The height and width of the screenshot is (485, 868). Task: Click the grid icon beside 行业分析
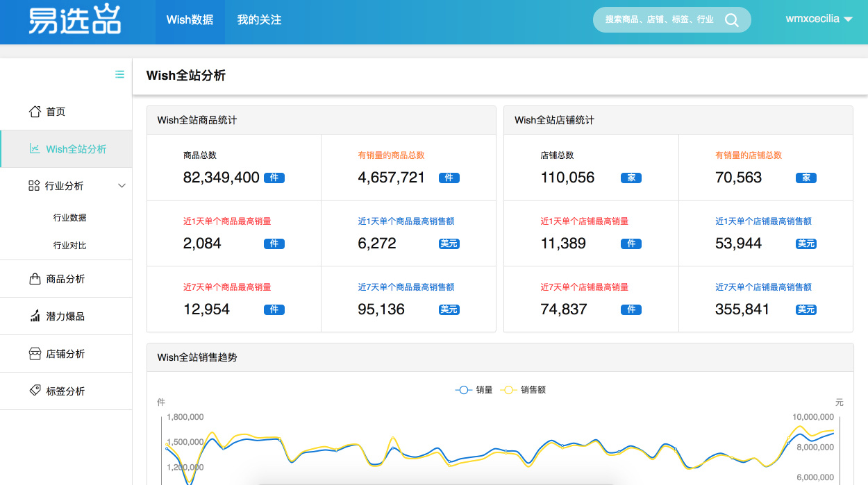(33, 186)
